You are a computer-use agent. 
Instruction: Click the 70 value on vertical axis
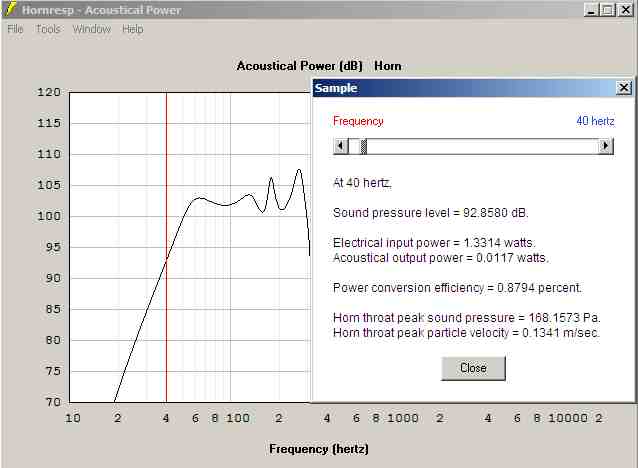tap(53, 402)
